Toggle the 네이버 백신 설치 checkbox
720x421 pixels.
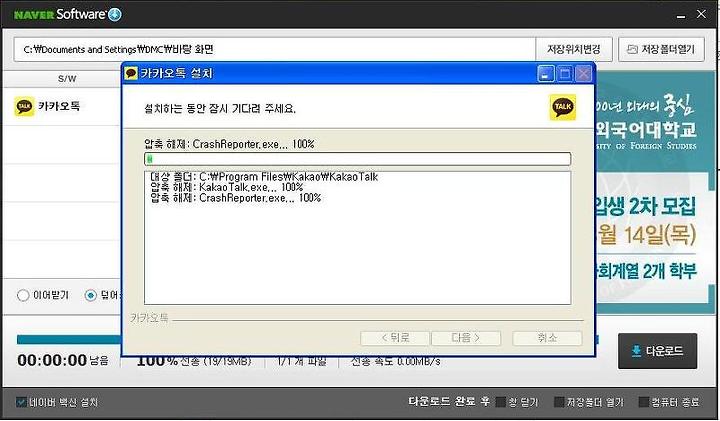(21, 402)
